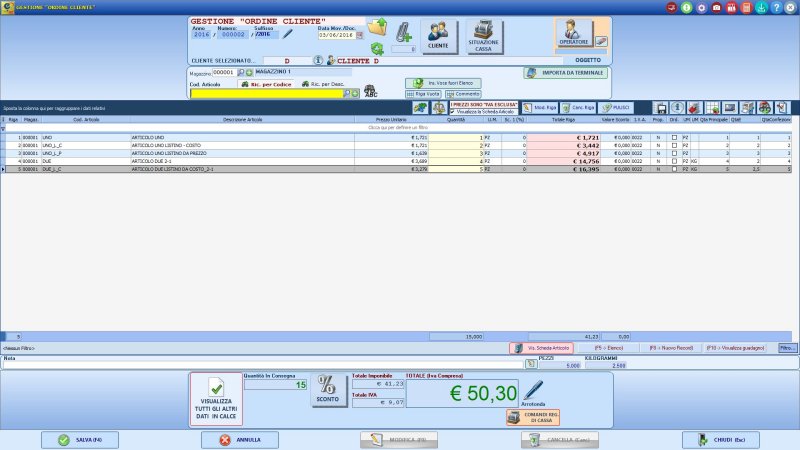This screenshot has height=450, width=800.
Task: Open document folder icon with green arrow
Action: 378,27
